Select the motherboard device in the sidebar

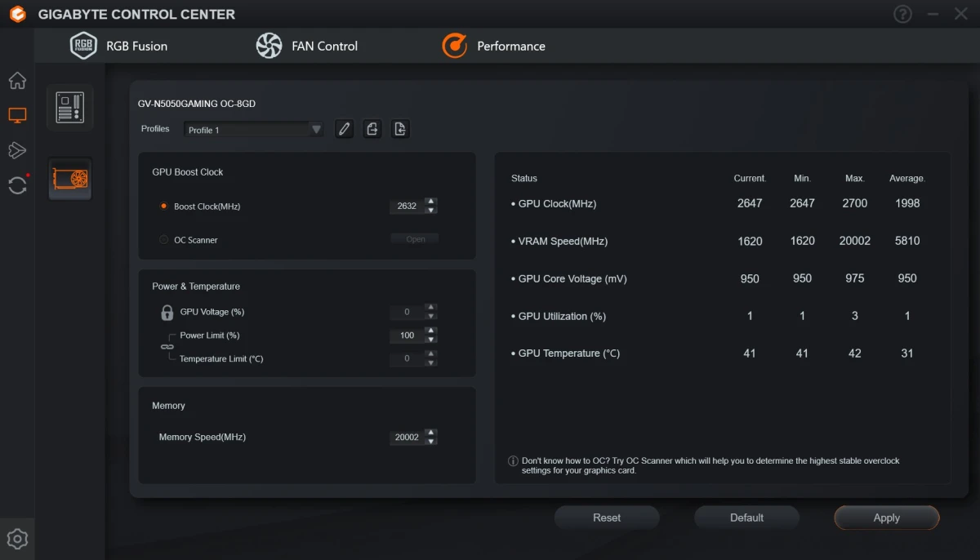click(x=69, y=107)
